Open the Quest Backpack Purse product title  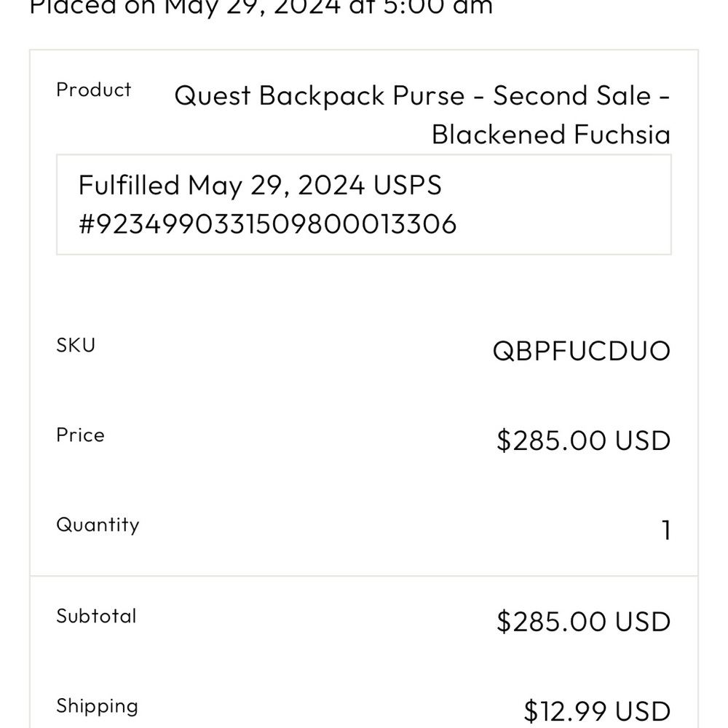tap(422, 115)
